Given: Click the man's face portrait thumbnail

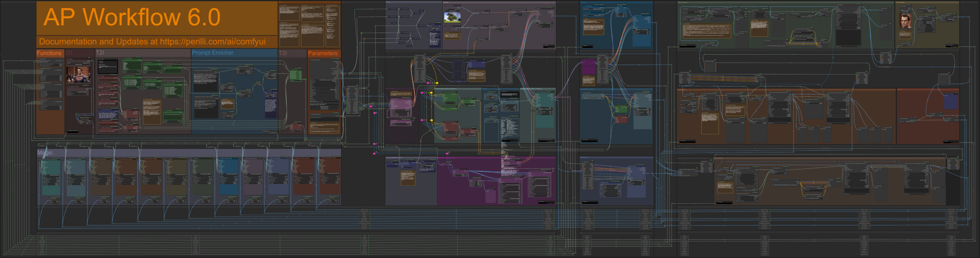Looking at the screenshot, I should tap(905, 21).
